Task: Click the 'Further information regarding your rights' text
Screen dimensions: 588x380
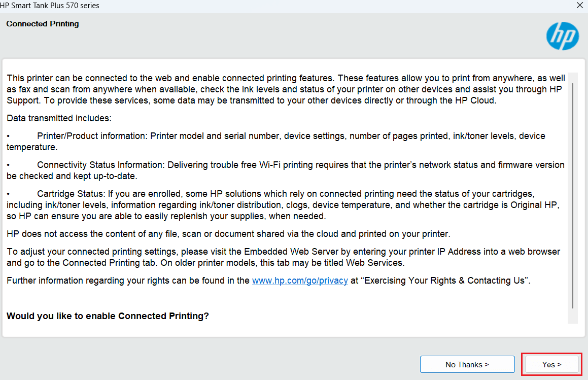Action: point(128,281)
